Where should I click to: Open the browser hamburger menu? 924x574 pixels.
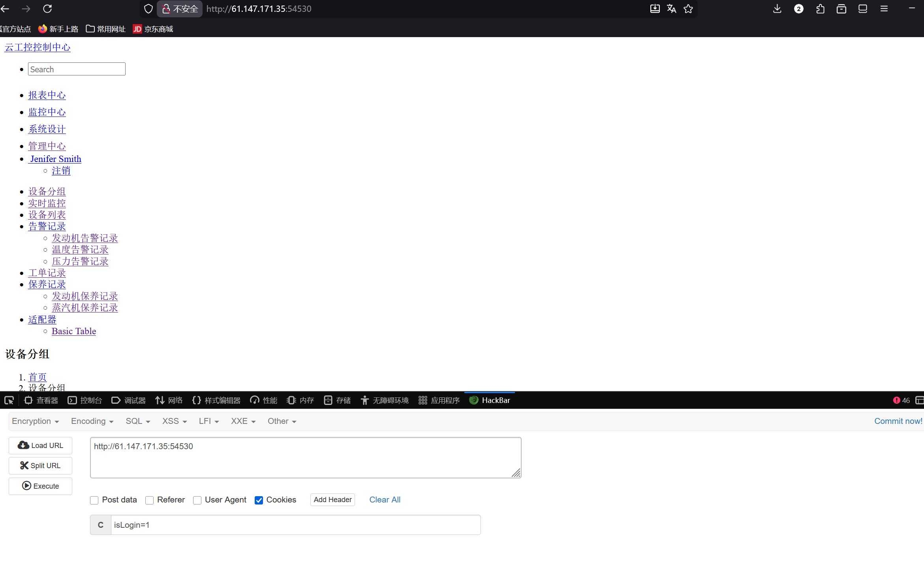884,9
